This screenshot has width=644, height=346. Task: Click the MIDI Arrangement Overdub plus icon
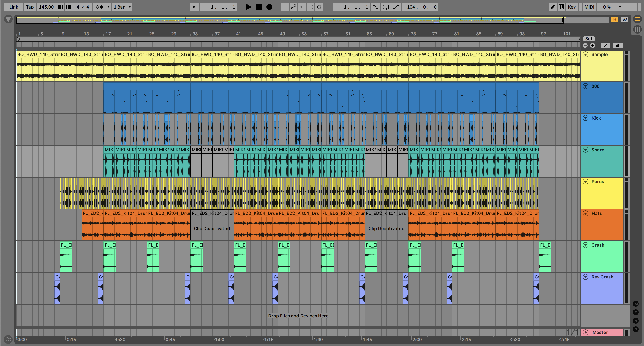click(x=285, y=7)
